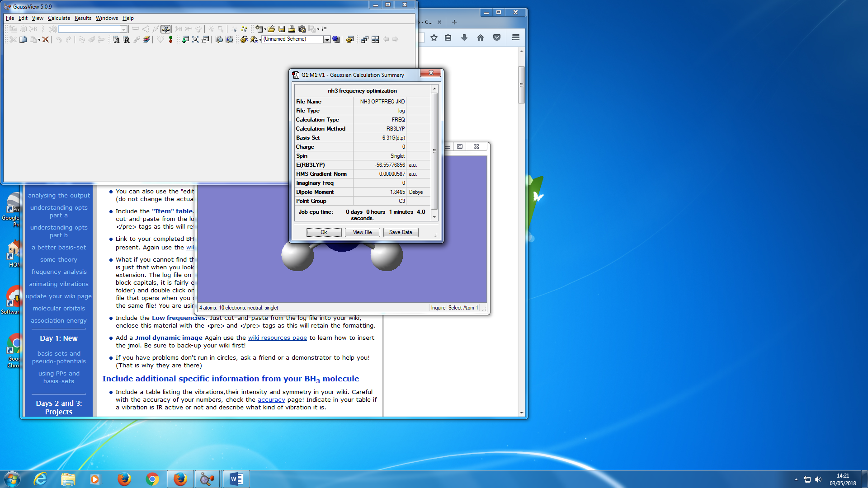Viewport: 868px width, 488px height.
Task: Click the View File button
Action: pos(362,232)
